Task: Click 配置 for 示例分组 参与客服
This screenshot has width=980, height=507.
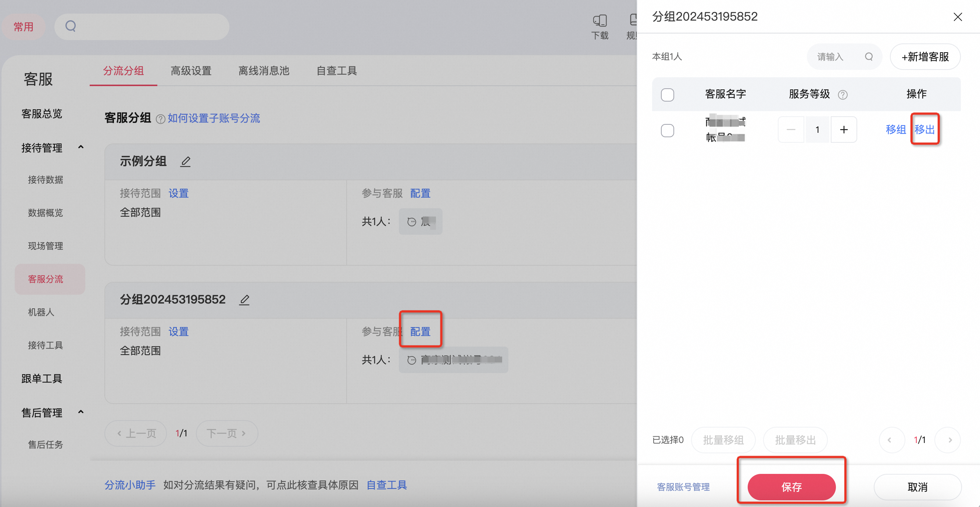Action: coord(420,194)
